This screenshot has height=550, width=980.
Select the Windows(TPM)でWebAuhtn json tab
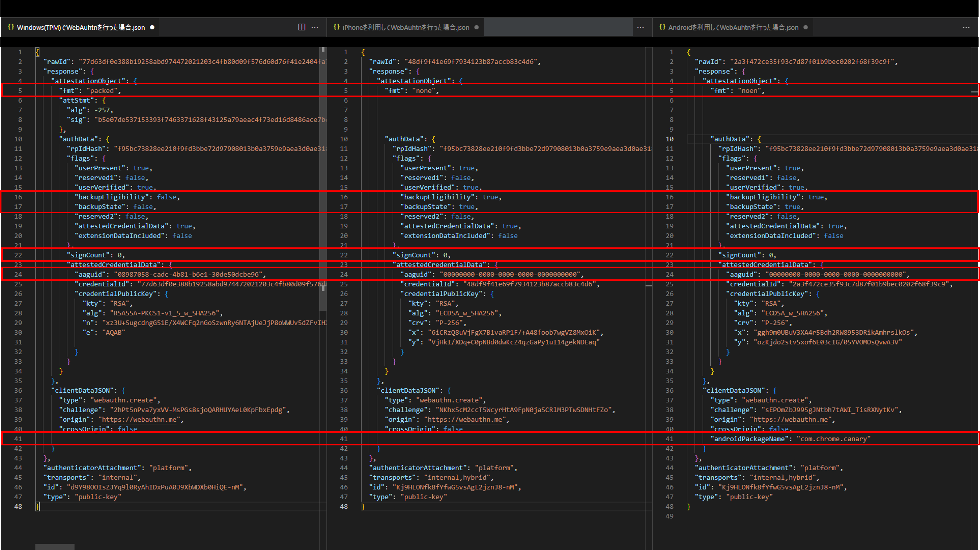pos(81,27)
